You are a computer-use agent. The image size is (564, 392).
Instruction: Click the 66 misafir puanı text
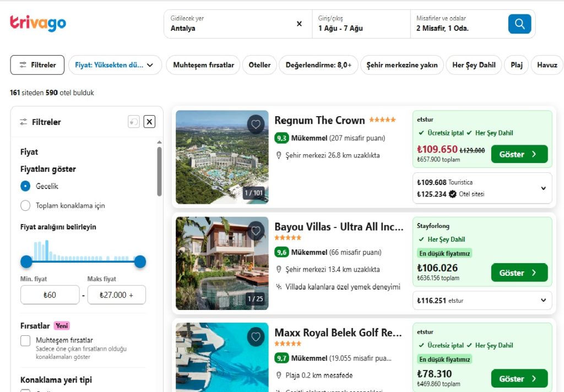click(355, 252)
